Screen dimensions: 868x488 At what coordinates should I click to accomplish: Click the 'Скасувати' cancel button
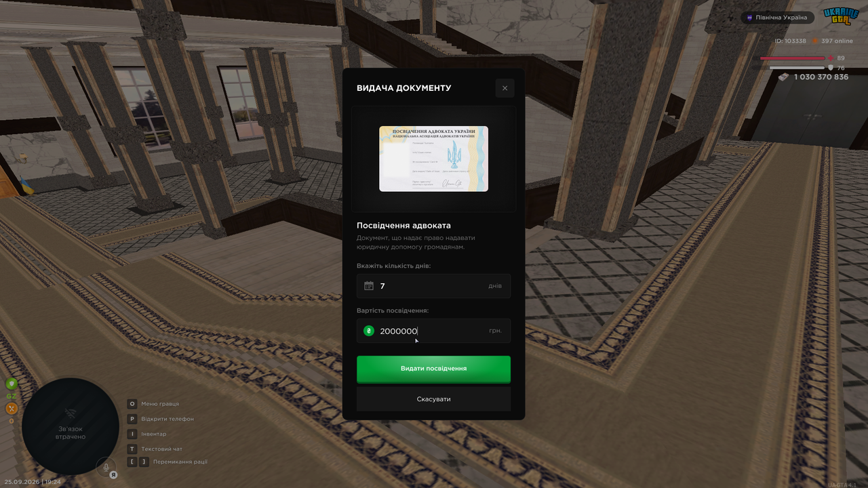[433, 399]
